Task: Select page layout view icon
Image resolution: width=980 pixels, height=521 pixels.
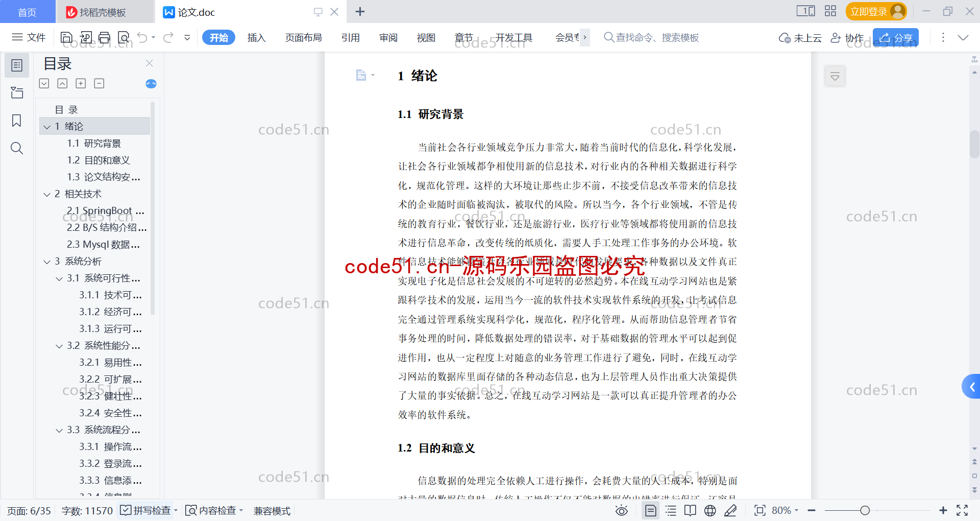Action: (x=651, y=510)
